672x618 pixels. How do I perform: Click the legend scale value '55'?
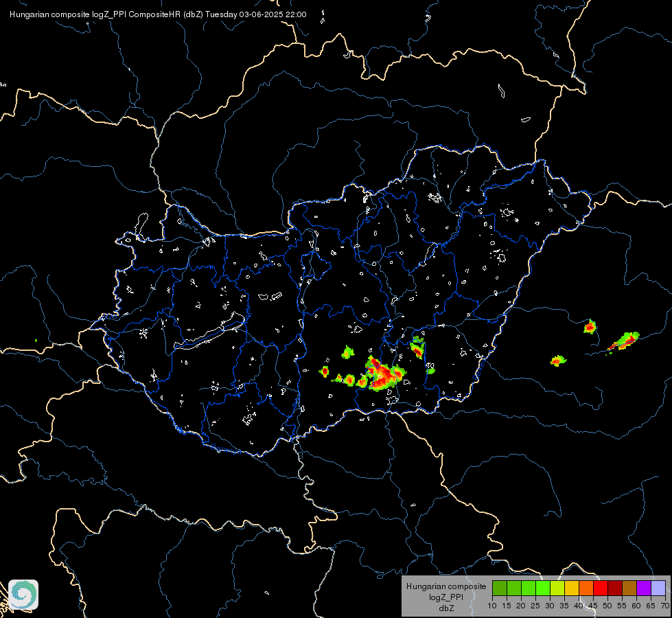(622, 606)
